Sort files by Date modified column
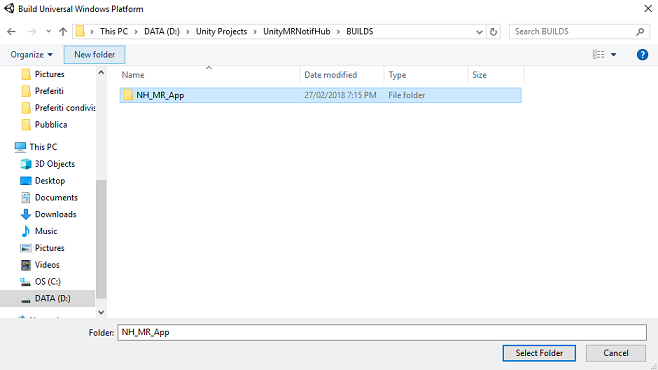The height and width of the screenshot is (370, 658). tap(331, 75)
